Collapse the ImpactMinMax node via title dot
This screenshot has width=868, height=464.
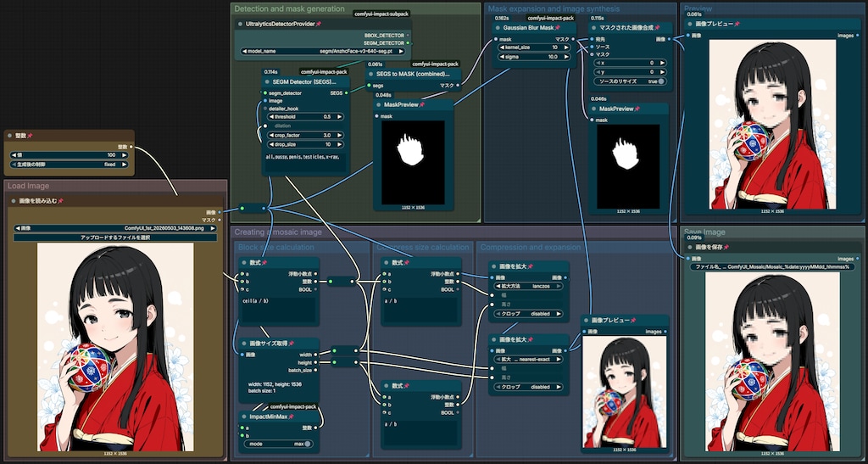click(245, 416)
